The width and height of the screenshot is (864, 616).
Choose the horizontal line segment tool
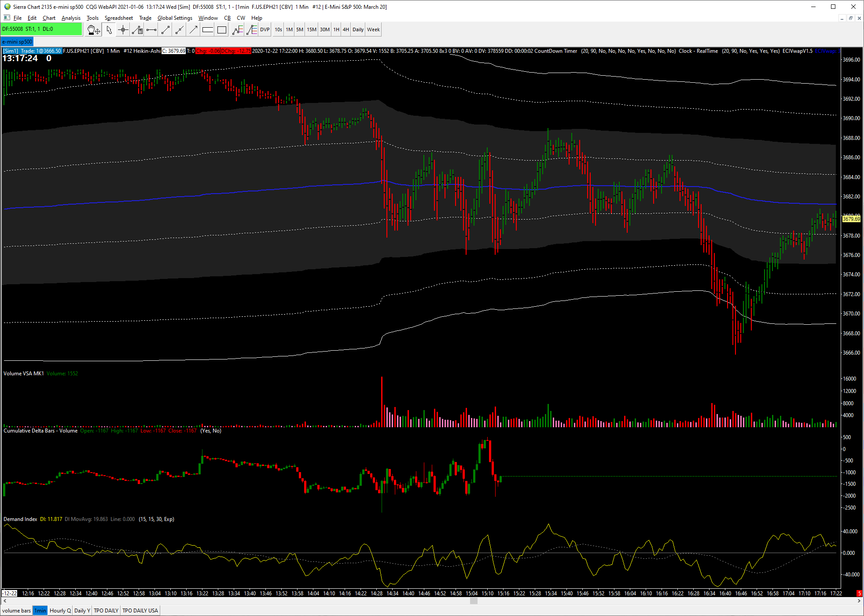pos(151,30)
